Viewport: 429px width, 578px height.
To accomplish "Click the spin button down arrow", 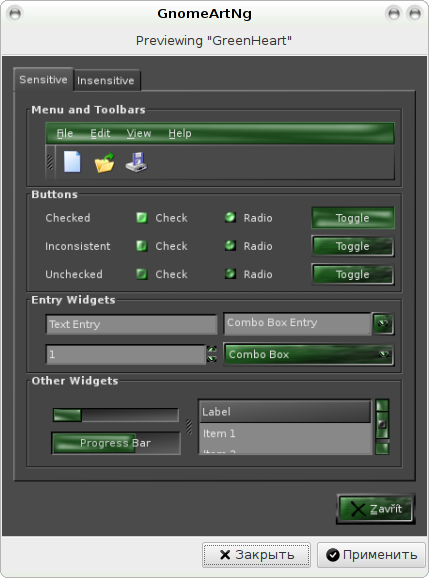I will tap(212, 359).
